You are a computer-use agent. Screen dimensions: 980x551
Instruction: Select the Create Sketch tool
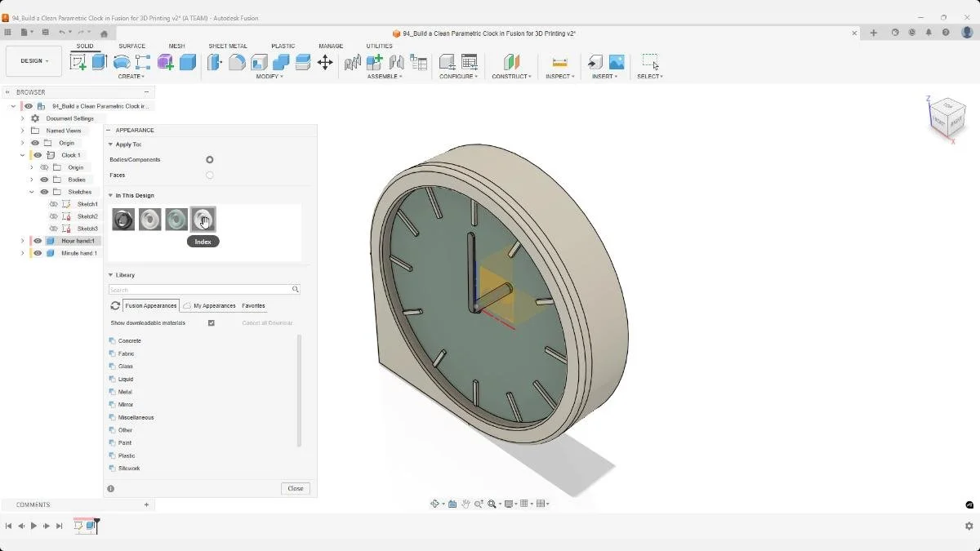click(78, 62)
